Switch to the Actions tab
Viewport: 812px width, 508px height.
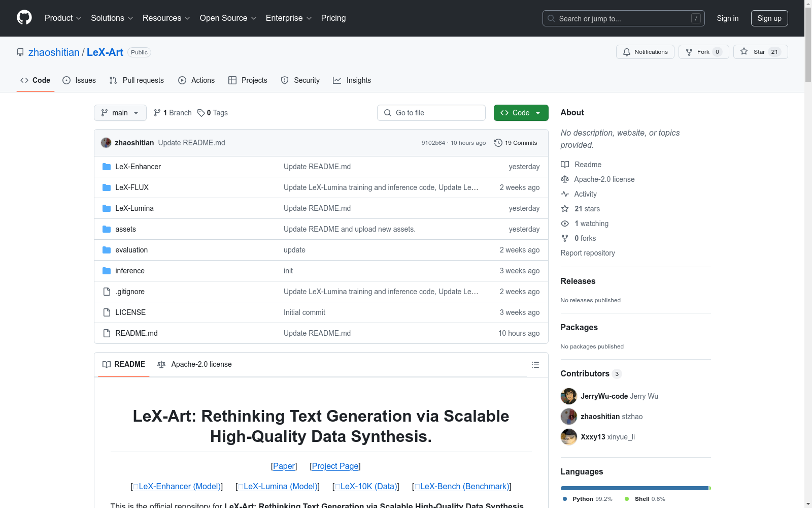[x=196, y=80]
